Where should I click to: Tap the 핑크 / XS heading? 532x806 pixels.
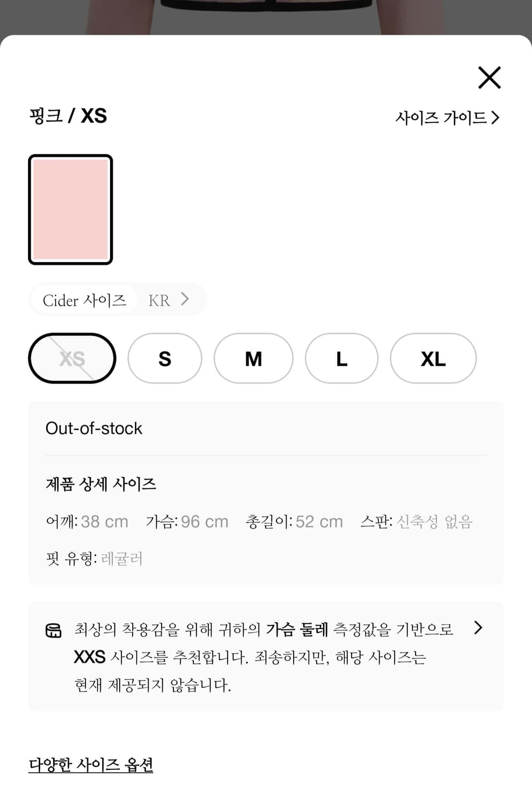coord(68,116)
